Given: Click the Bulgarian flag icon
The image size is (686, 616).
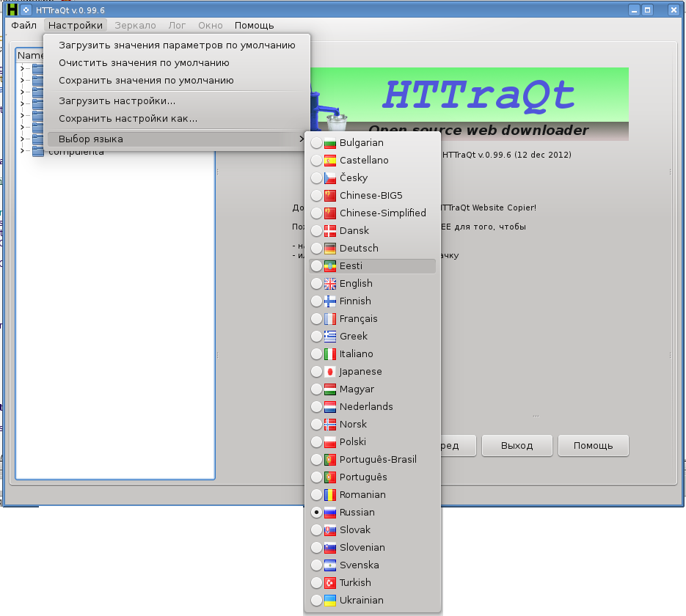Looking at the screenshot, I should click(330, 143).
